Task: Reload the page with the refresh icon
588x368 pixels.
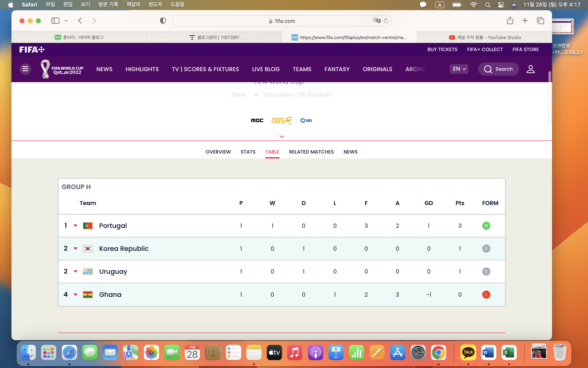Action: click(x=386, y=21)
